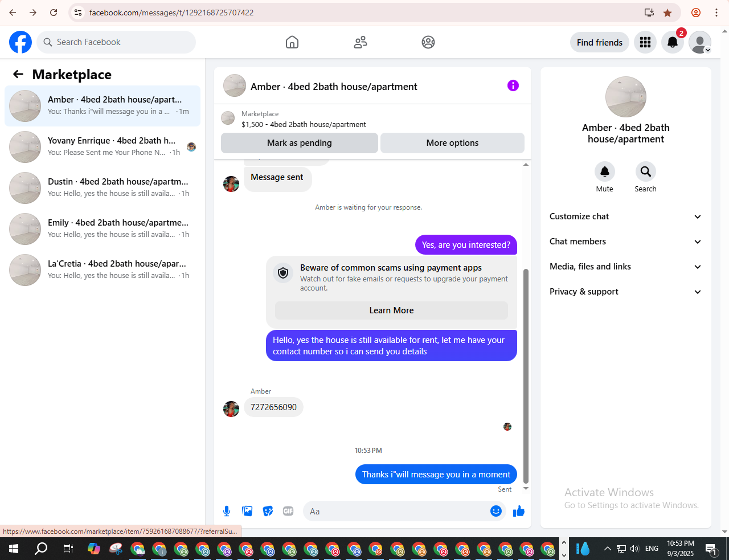Open the La'Cretia conversation
The image size is (729, 560).
(x=103, y=270)
